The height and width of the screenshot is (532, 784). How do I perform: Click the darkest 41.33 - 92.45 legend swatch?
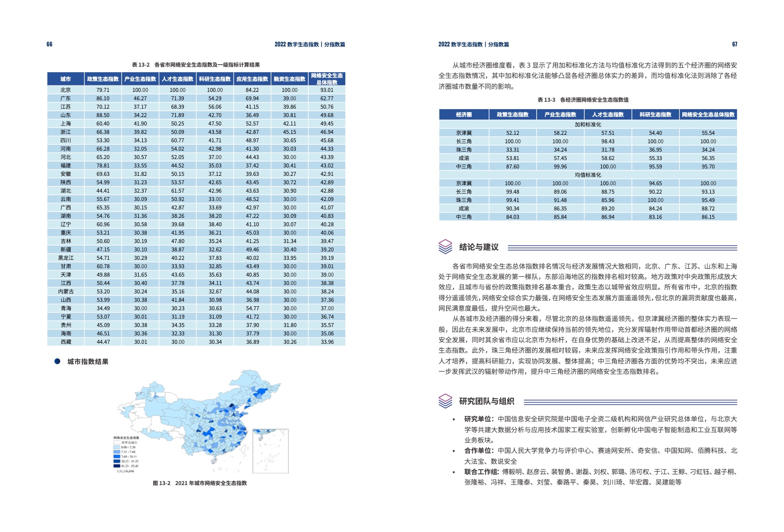pos(117,466)
